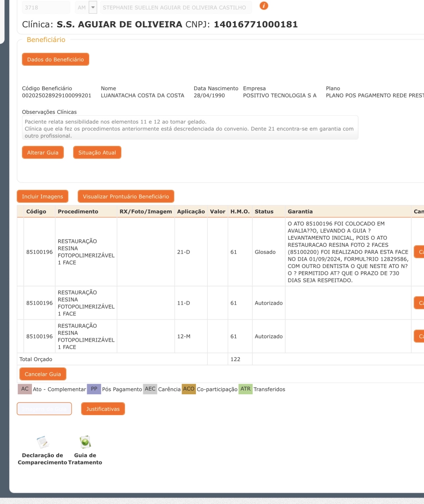Image resolution: width=424 pixels, height=504 pixels.
Task: Click the Total Orçado label
Action: (x=36, y=359)
